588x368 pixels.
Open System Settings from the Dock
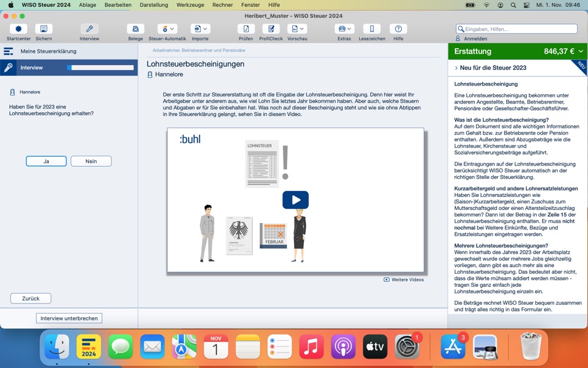click(407, 346)
